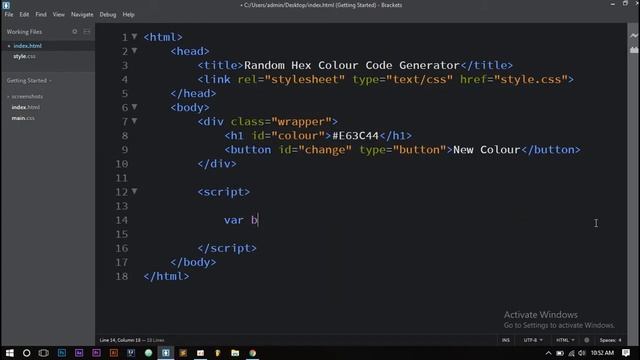The width and height of the screenshot is (640, 360).
Task: Launch Photoshop from taskbar
Action: [x=62, y=353]
